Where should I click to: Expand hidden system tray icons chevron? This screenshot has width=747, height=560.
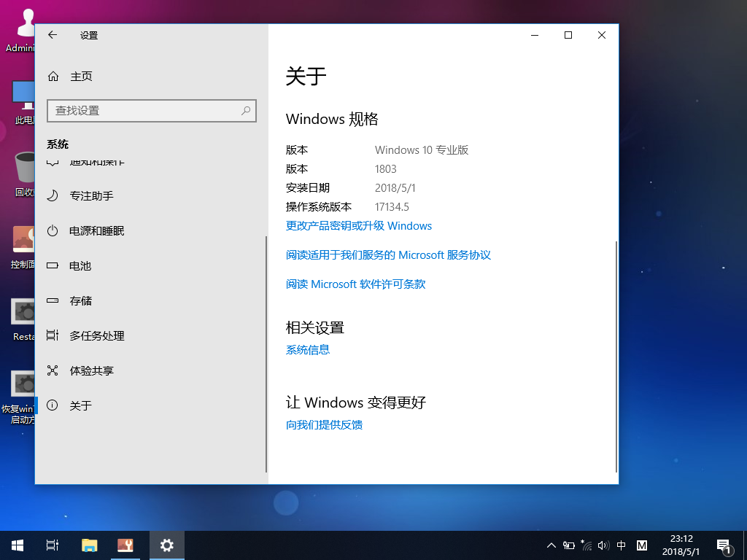coord(551,545)
